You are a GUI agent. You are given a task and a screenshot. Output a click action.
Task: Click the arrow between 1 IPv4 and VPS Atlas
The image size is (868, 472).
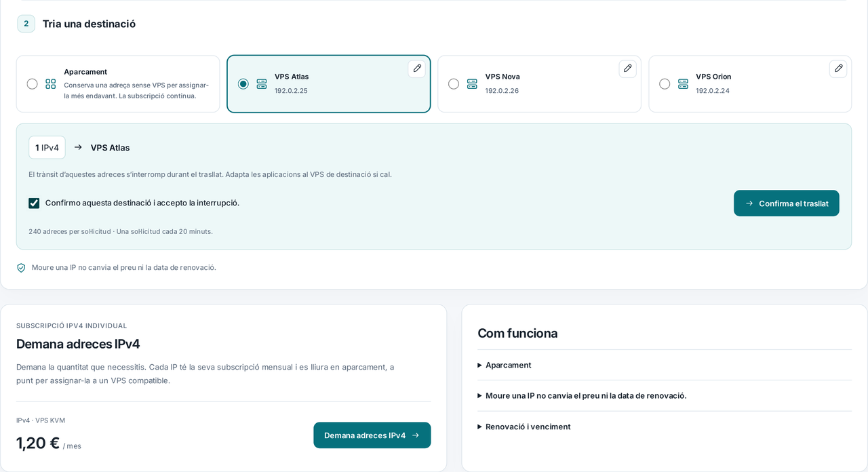click(x=78, y=147)
